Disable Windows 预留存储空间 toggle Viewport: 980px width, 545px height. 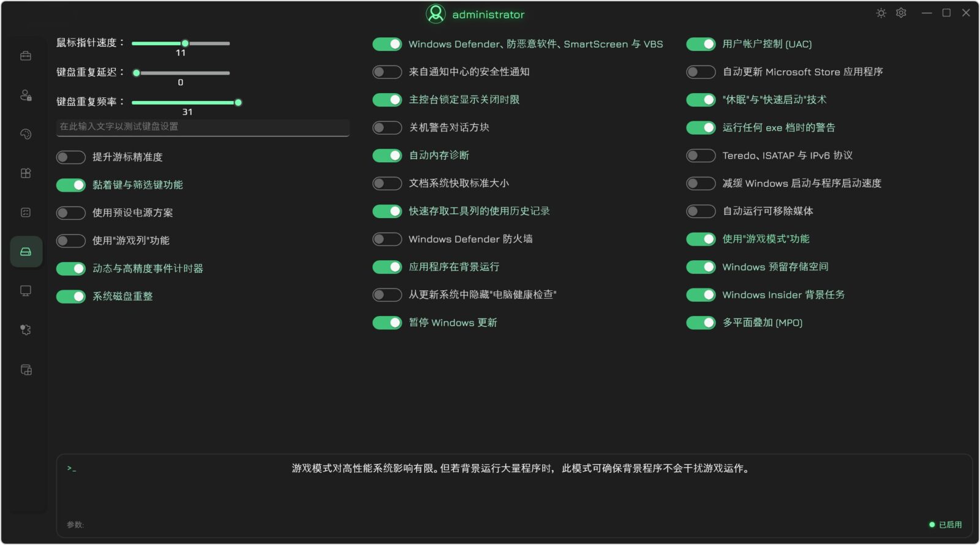pyautogui.click(x=701, y=267)
